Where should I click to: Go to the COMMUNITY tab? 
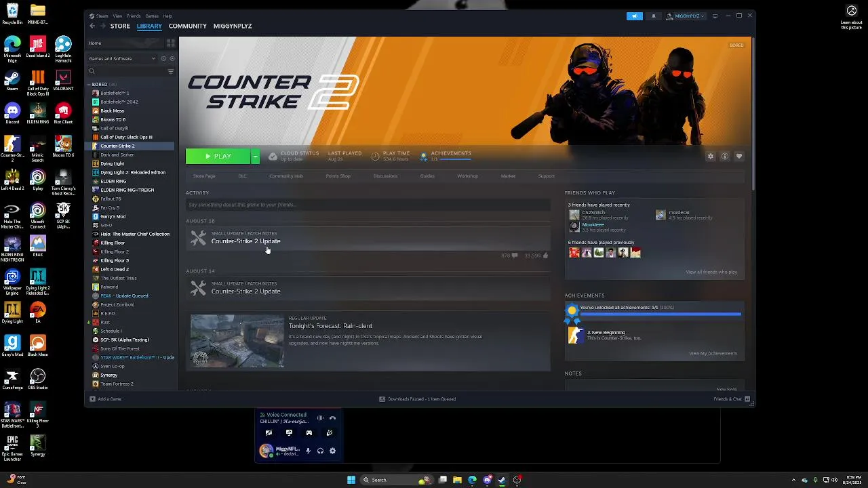(188, 26)
